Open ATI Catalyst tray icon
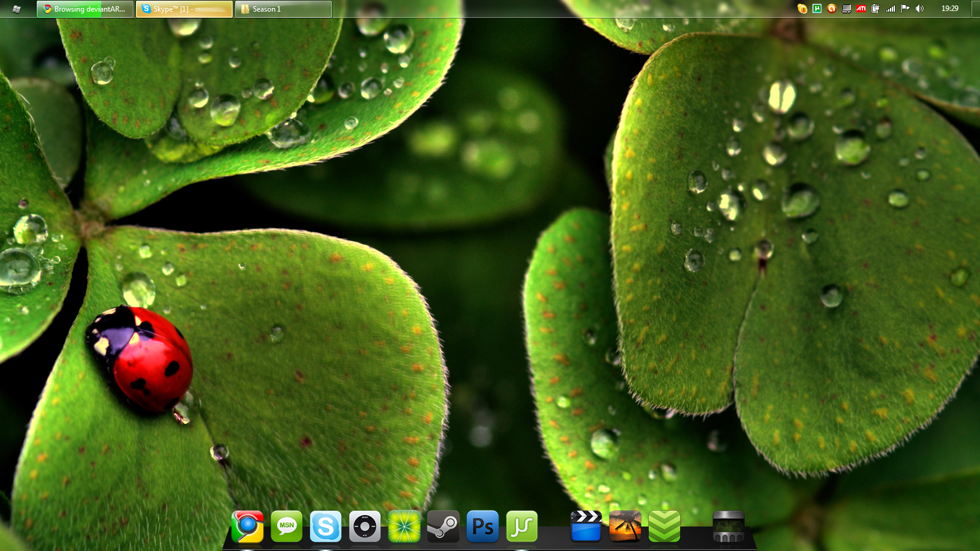 click(x=861, y=9)
